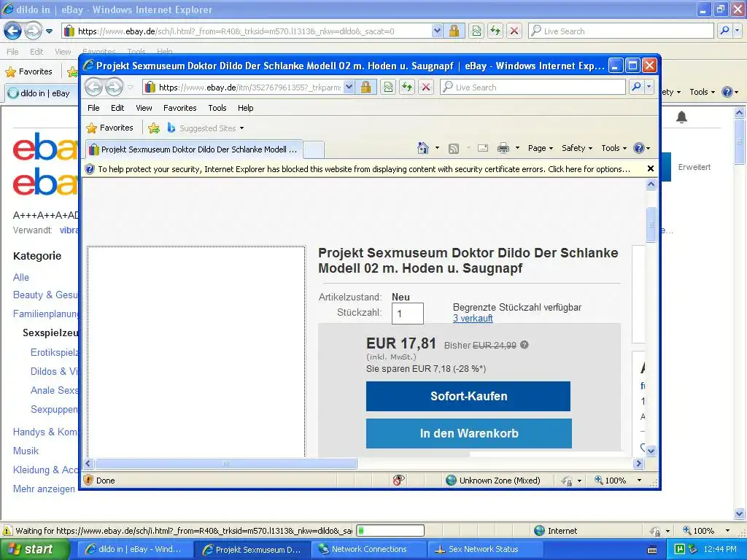This screenshot has height=560, width=747.
Task: Click horizontal scroll right arrow in front window
Action: tap(639, 463)
